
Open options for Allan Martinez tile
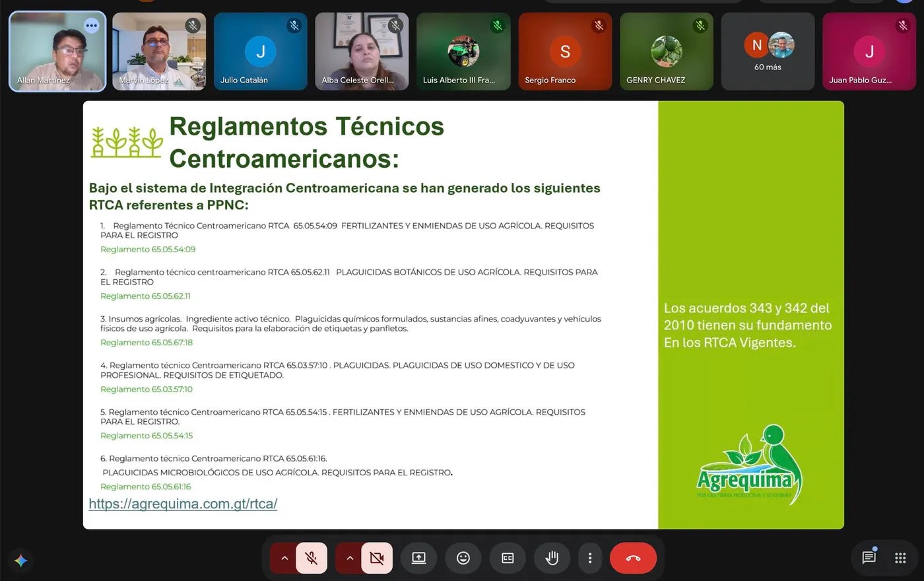[x=92, y=26]
